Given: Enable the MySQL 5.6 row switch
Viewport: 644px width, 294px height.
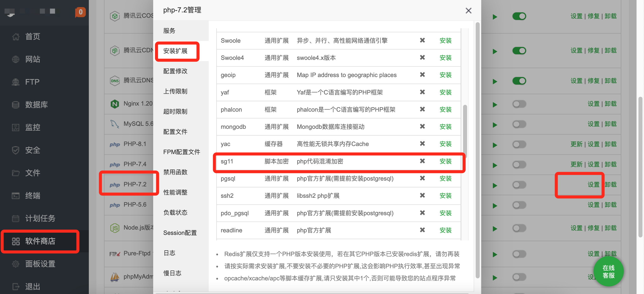Looking at the screenshot, I should coord(519,124).
